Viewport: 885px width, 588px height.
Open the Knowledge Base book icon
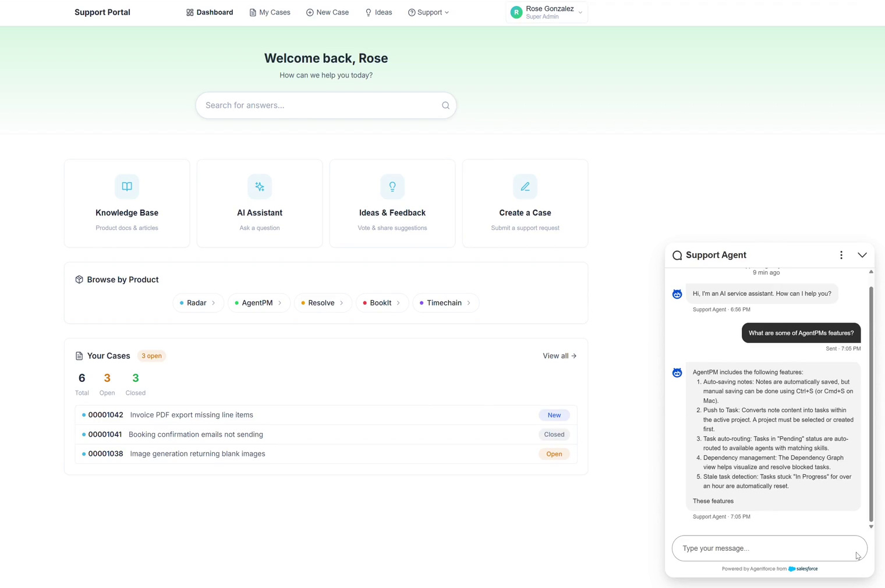127,186
